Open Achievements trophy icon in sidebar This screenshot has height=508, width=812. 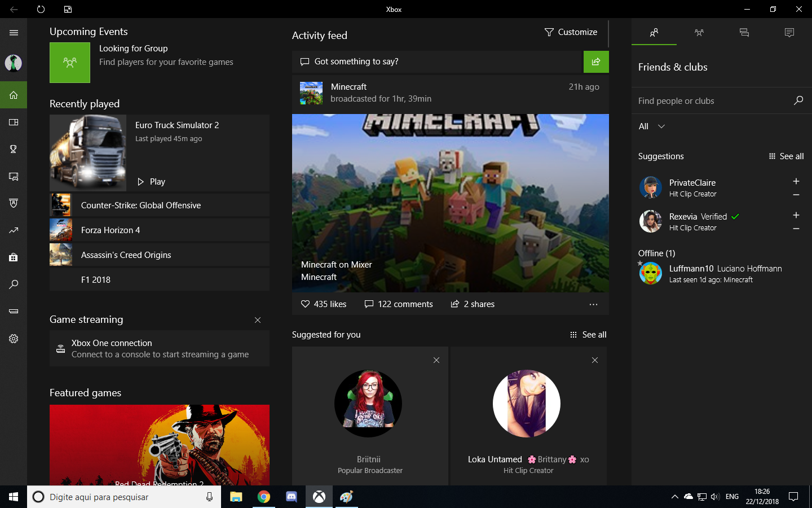click(x=14, y=149)
